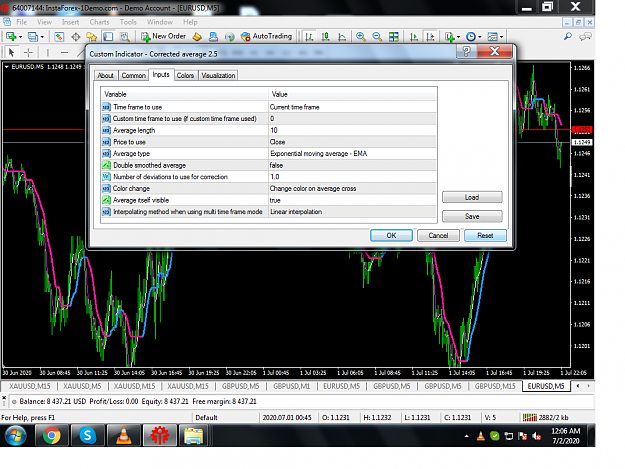Switch to the Visualization tab

[x=218, y=75]
